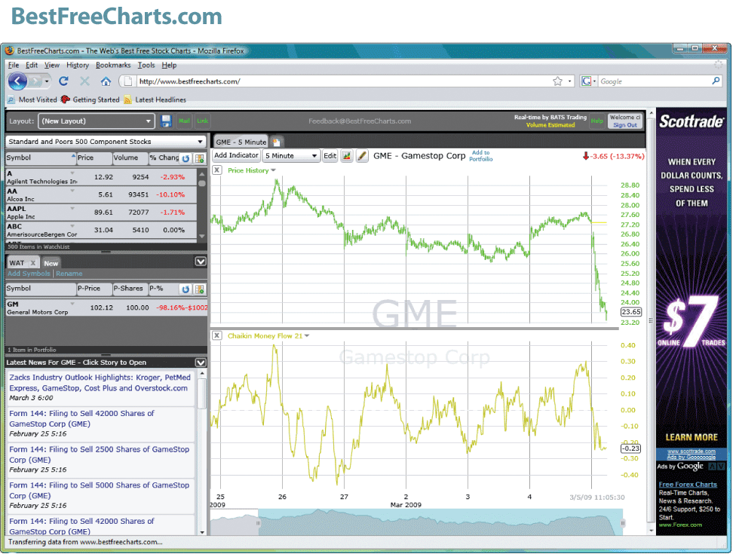739x560 pixels.
Task: Click the save layout floppy disk icon
Action: coord(166,121)
